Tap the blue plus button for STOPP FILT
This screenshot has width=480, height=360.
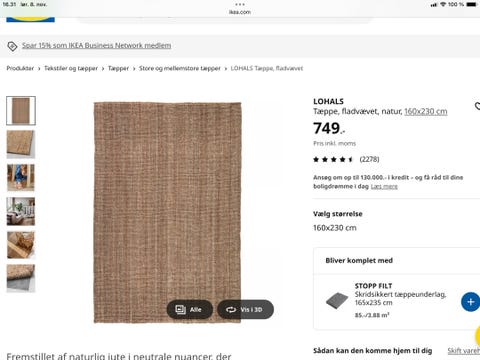click(x=470, y=302)
